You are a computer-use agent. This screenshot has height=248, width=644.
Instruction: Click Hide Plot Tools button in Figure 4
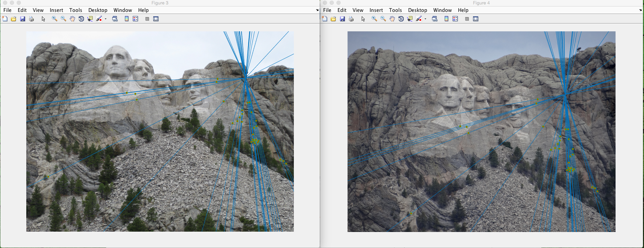pyautogui.click(x=467, y=19)
